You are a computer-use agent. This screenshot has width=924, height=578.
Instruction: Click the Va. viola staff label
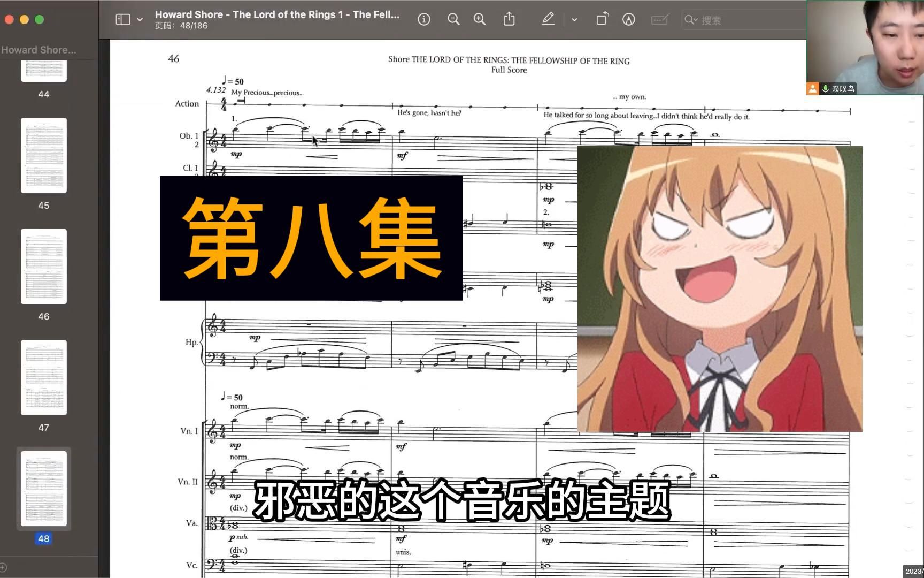click(191, 523)
